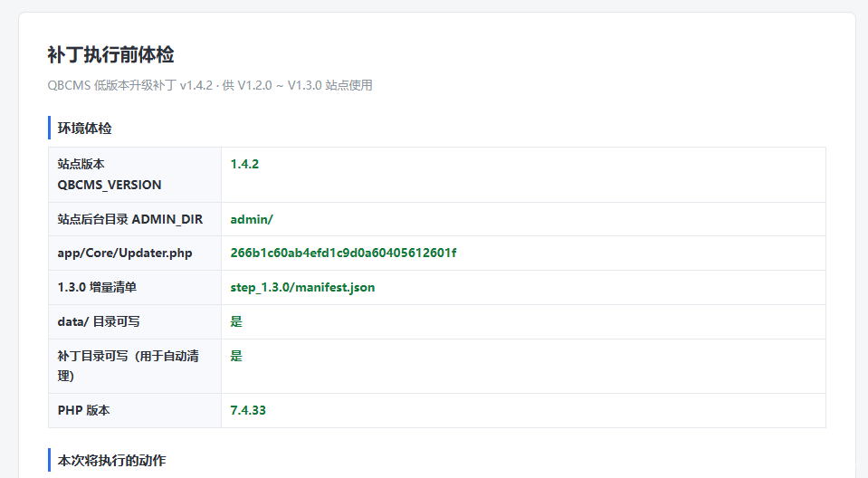Click the 本次将执行的动作 section heading

point(112,460)
